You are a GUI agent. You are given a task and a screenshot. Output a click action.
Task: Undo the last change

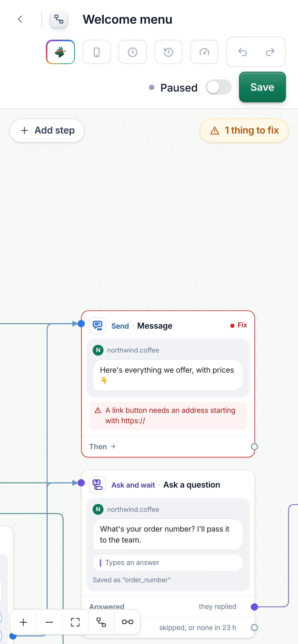pyautogui.click(x=242, y=52)
